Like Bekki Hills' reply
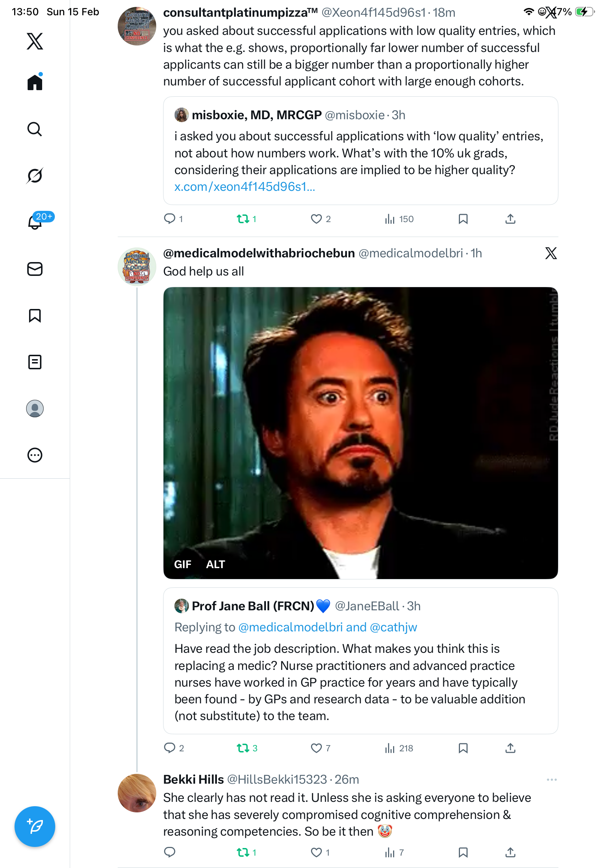Image resolution: width=606 pixels, height=868 pixels. point(316,852)
